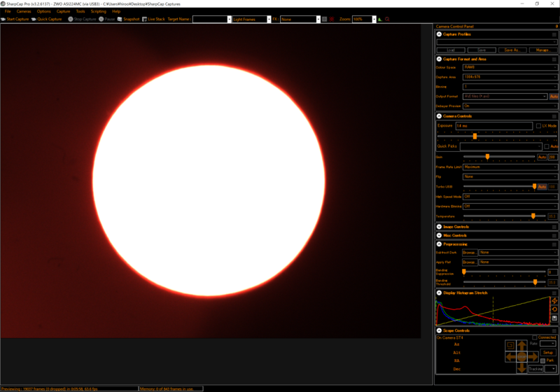Open the Capture Format and Area options menu
The width and height of the screenshot is (560, 392).
[554, 59]
